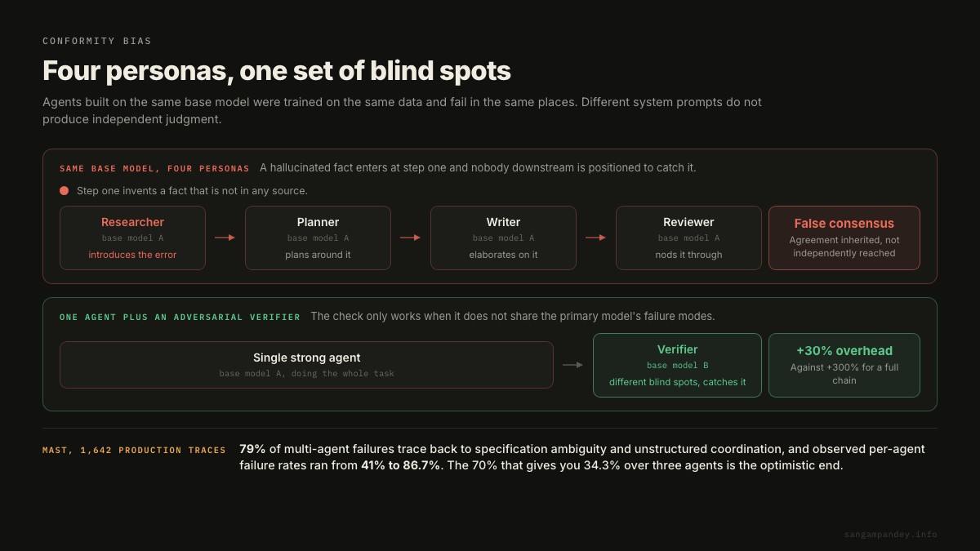Screen dimensions: 980x551
Task: Click the arrow between Researcher and Planner
Action: pos(225,238)
